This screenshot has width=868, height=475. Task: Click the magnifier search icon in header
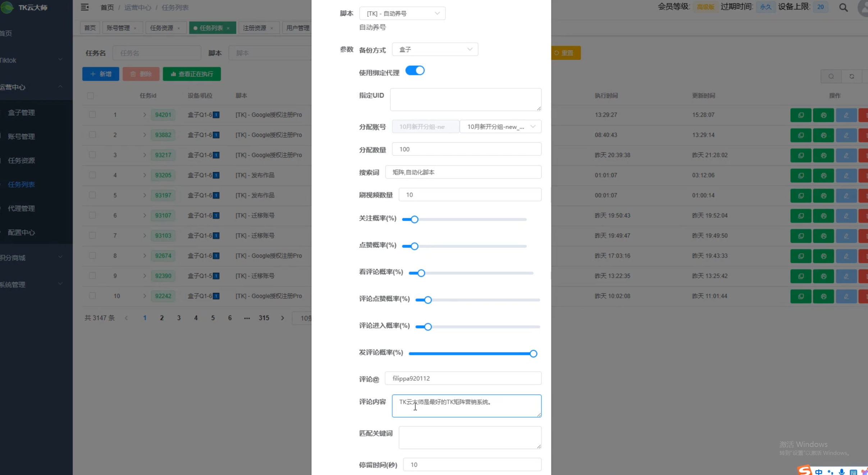click(843, 8)
